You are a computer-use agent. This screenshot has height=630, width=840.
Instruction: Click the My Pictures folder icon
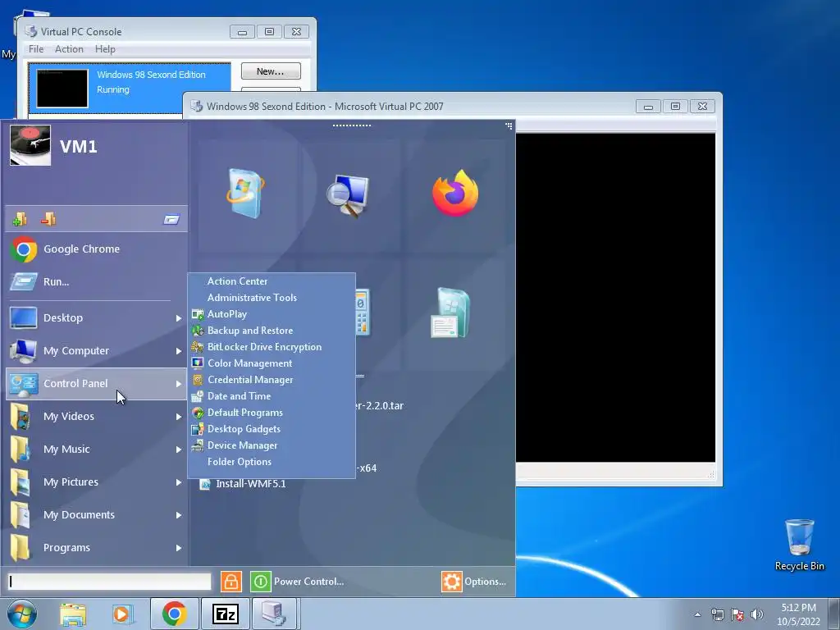point(21,482)
